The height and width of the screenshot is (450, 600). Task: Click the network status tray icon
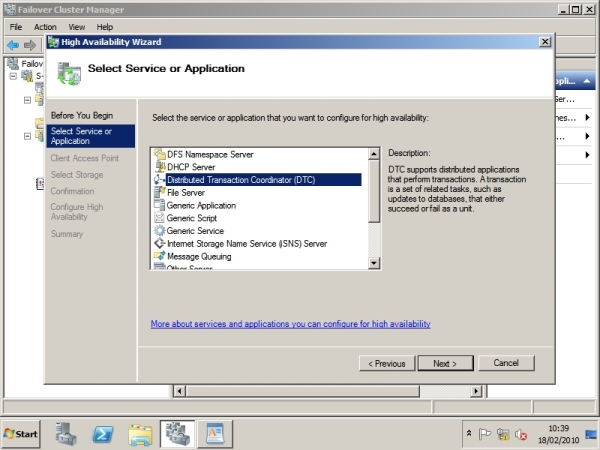click(x=503, y=434)
